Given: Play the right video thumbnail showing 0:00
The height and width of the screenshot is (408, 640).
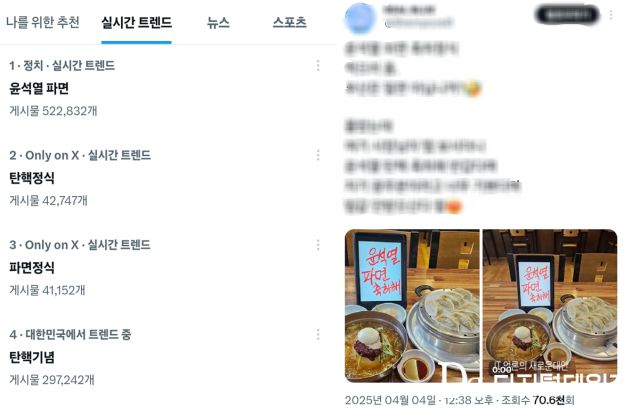Looking at the screenshot, I should (550, 306).
